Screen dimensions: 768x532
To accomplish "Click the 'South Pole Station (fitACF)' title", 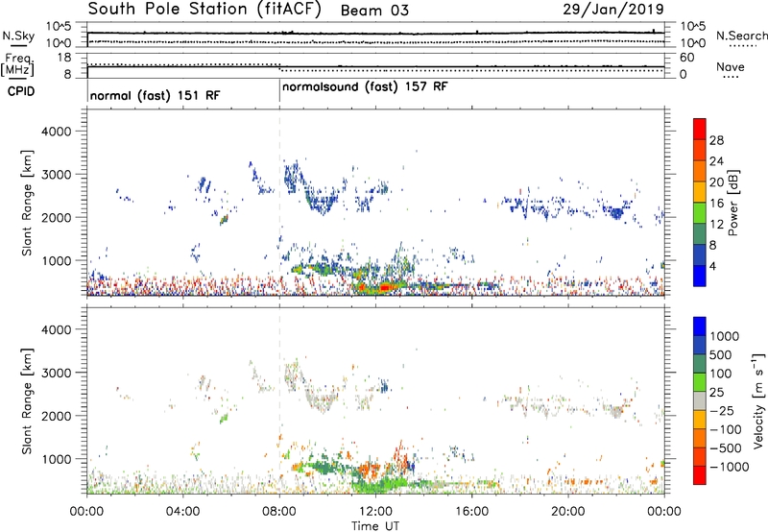I will [x=204, y=10].
